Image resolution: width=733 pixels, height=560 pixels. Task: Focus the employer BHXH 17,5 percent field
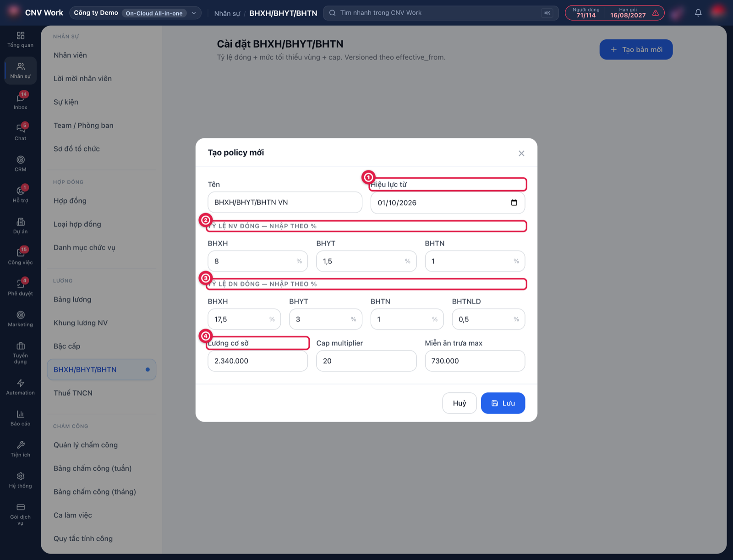(x=244, y=319)
